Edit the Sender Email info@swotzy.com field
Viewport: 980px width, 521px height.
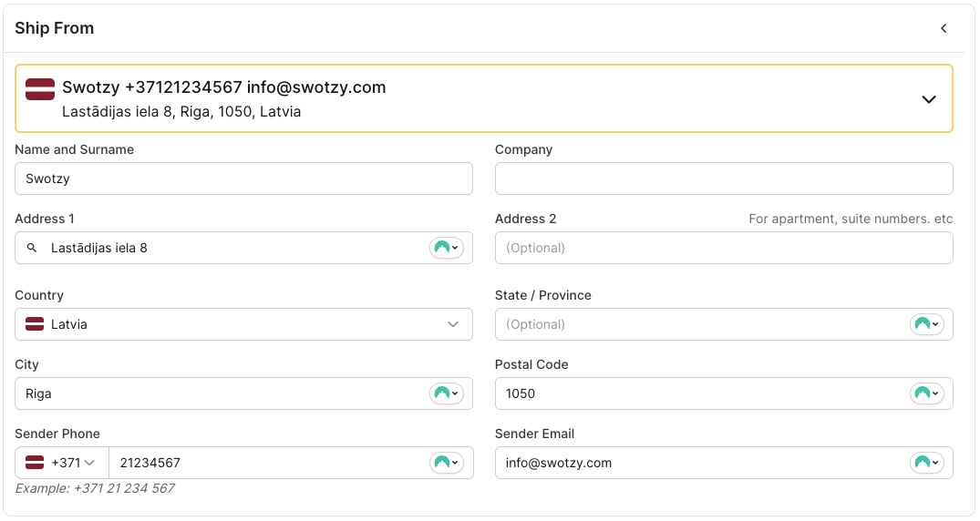pos(697,463)
